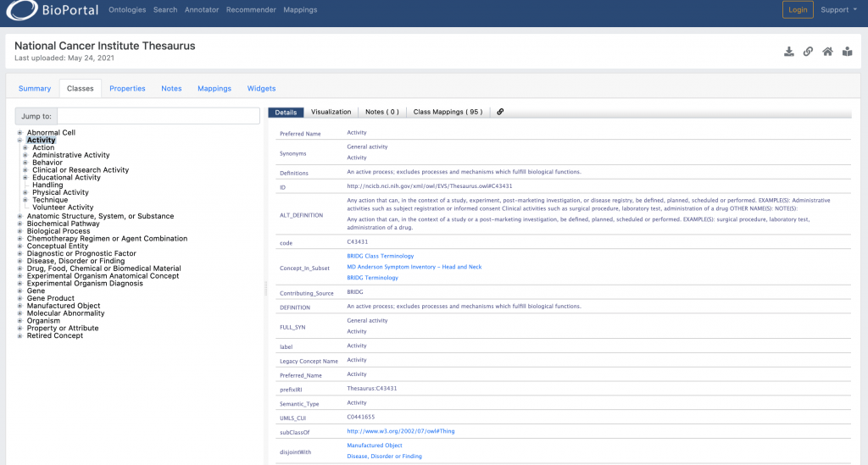The height and width of the screenshot is (465, 868).
Task: Select Volunteer Activity in the tree
Action: pyautogui.click(x=63, y=208)
